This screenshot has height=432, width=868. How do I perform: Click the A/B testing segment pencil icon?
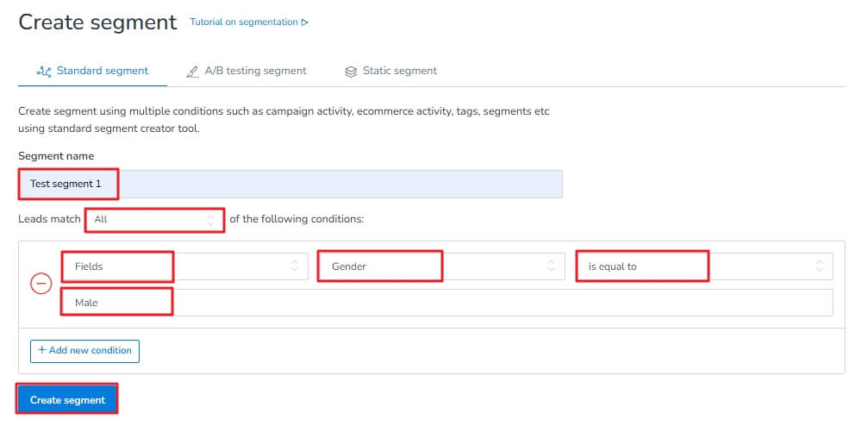click(x=192, y=72)
